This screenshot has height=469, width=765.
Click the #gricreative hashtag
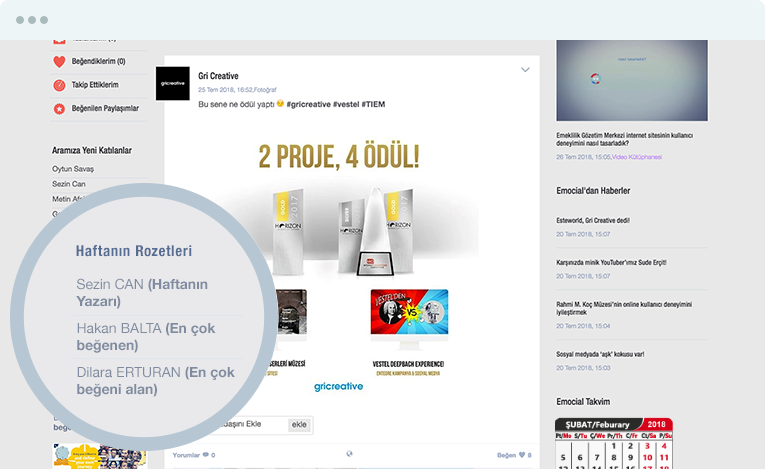(x=308, y=104)
